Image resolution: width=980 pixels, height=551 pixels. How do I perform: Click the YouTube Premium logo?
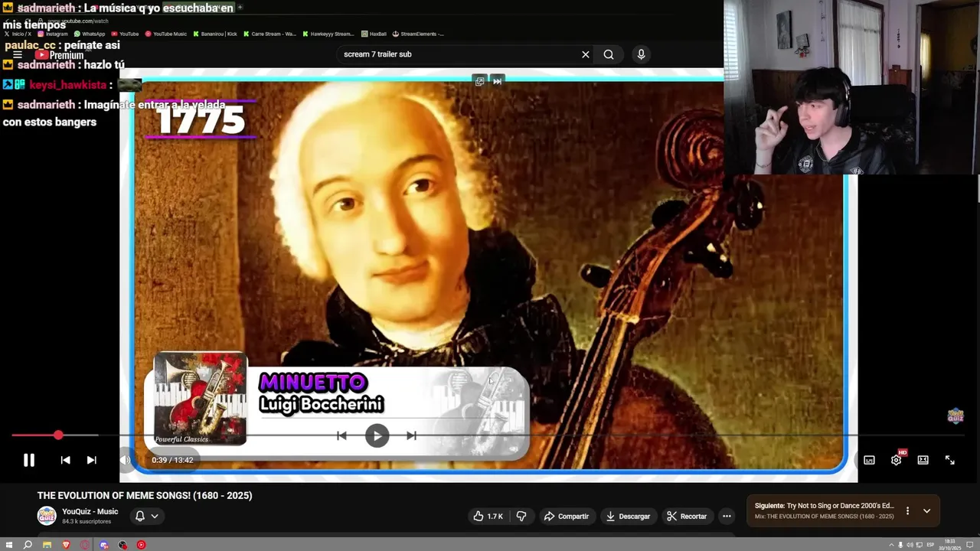pos(59,55)
